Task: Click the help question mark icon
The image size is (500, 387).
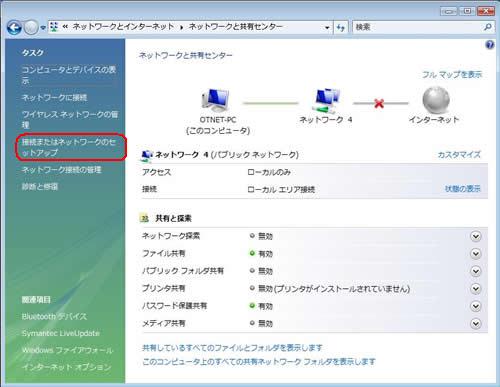Action: click(x=490, y=45)
